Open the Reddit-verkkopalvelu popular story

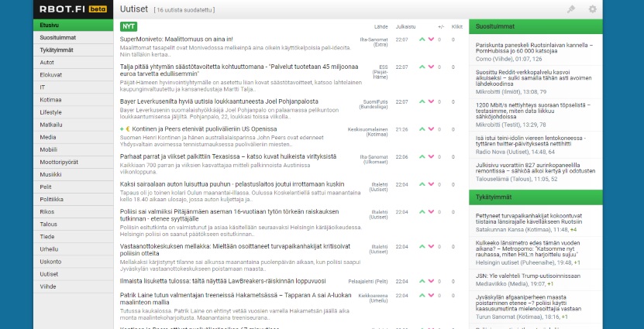click(533, 78)
